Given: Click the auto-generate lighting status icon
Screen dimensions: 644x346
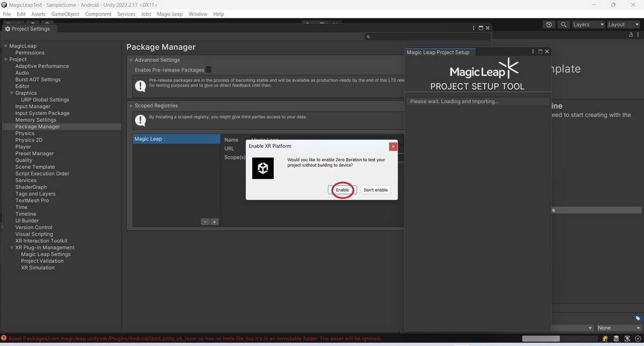Looking at the screenshot, I should coord(626,338).
